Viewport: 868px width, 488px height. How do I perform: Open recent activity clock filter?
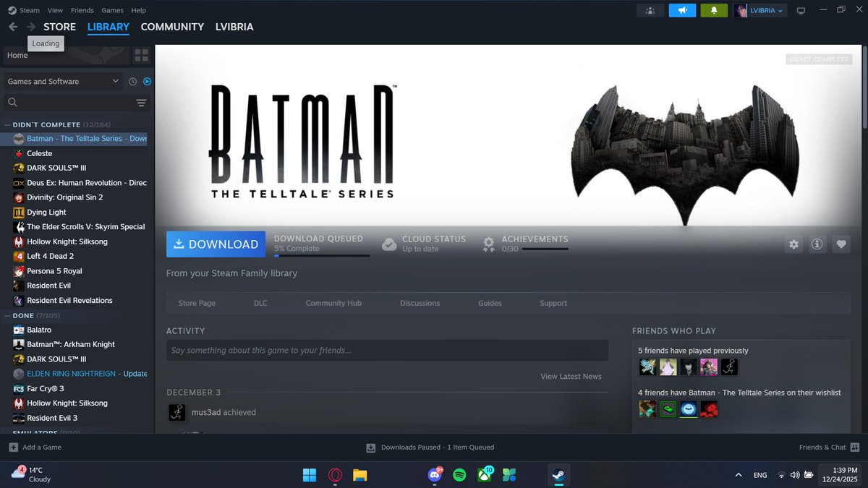click(133, 82)
